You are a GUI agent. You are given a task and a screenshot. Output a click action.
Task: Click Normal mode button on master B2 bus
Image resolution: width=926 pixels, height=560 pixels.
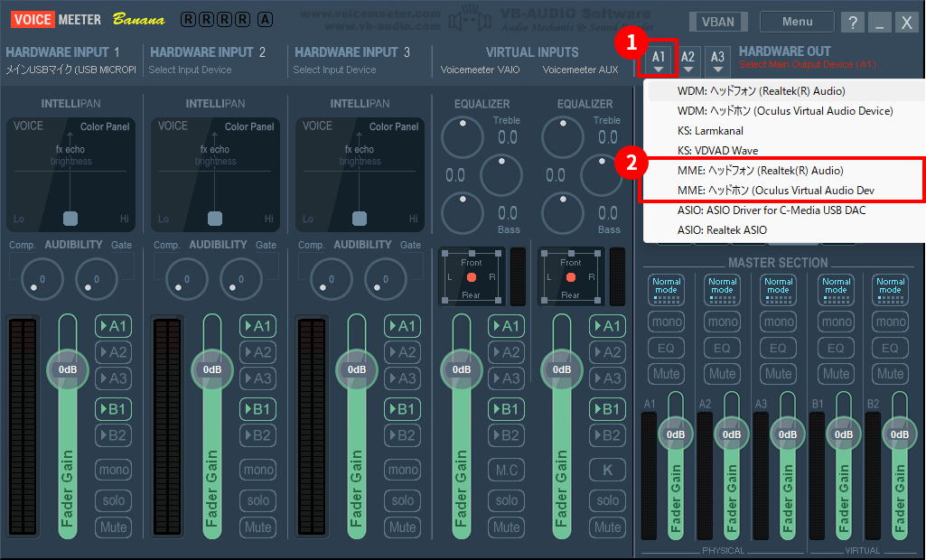point(890,289)
